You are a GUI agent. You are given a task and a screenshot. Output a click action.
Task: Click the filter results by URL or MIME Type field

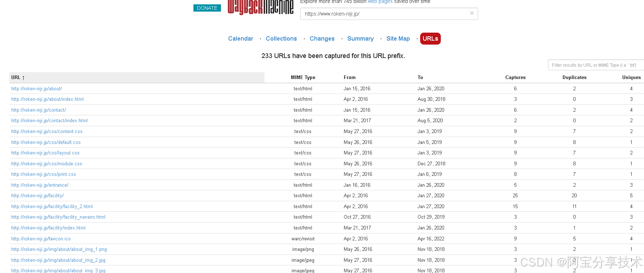click(x=596, y=65)
